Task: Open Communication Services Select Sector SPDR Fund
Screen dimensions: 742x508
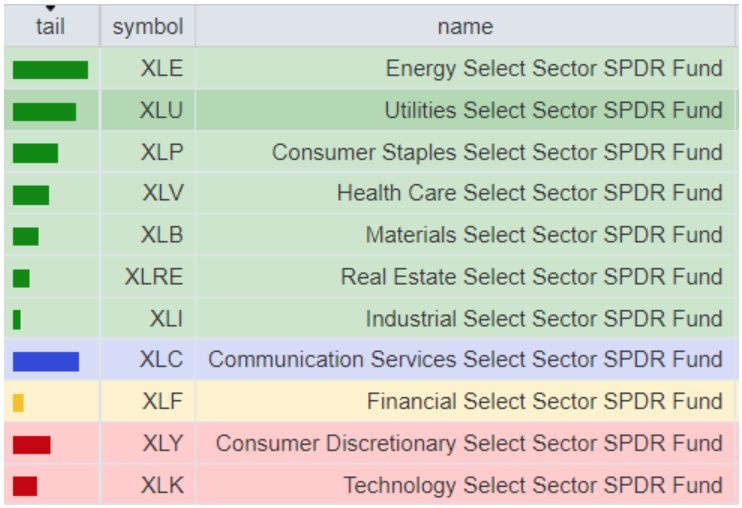Action: coord(465,360)
